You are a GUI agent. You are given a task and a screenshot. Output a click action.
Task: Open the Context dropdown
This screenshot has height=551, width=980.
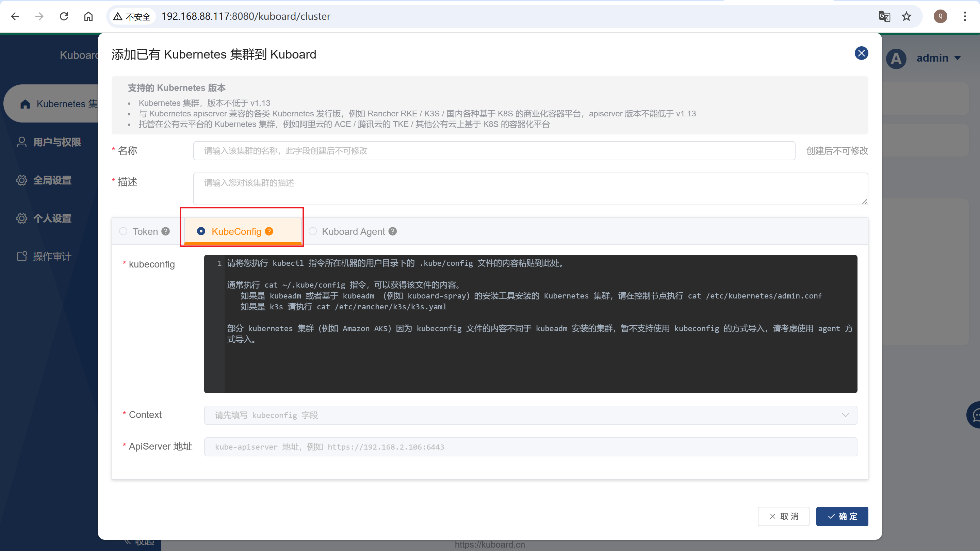[530, 415]
